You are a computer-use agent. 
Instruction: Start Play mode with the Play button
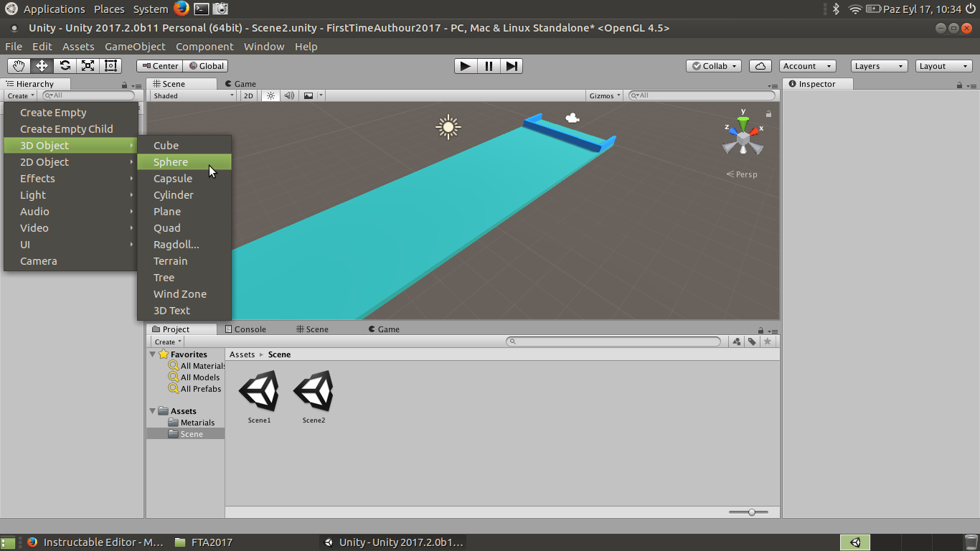click(x=466, y=66)
